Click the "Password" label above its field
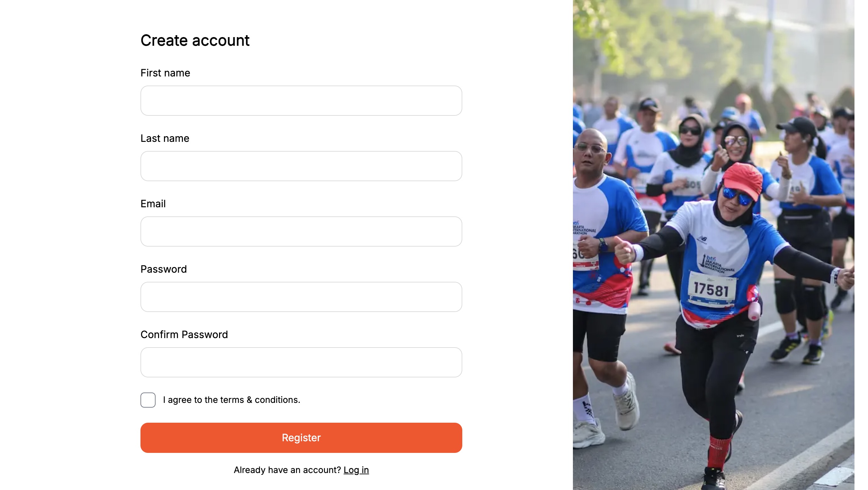The height and width of the screenshot is (490, 868). [x=163, y=269]
